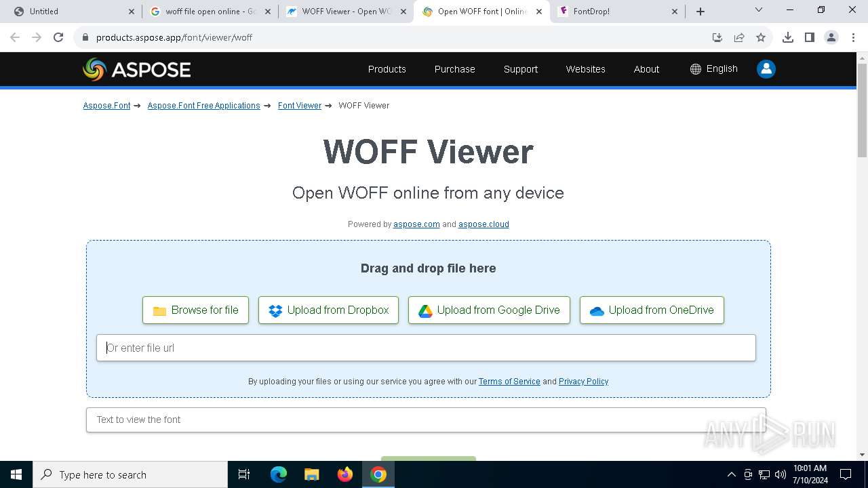The height and width of the screenshot is (488, 868).
Task: Open the tab search dropdown arrow
Action: click(759, 10)
